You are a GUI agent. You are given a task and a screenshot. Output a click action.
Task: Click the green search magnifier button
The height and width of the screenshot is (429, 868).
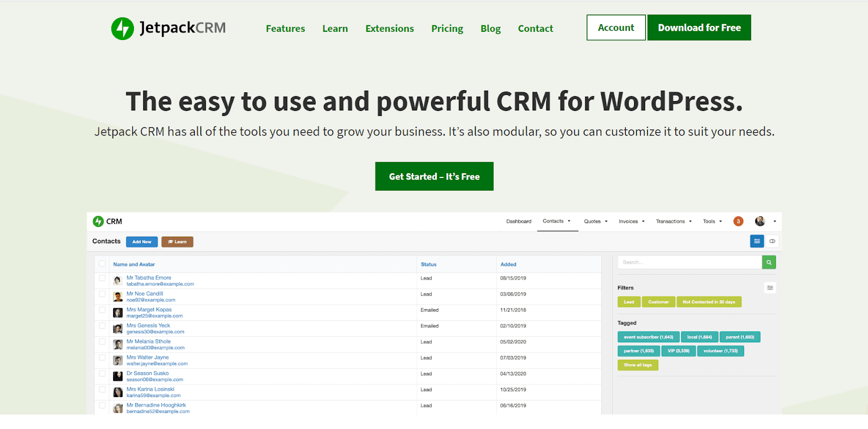click(769, 263)
